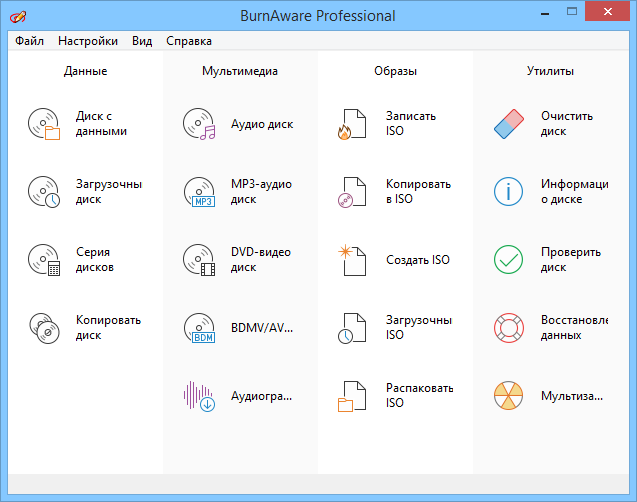Open the Вид menu

click(x=142, y=41)
